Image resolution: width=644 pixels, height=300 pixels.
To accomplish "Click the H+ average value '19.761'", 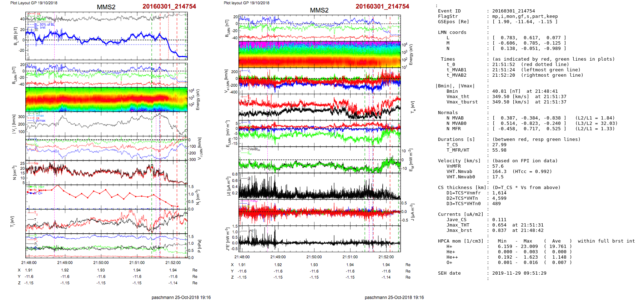I will (x=558, y=246).
